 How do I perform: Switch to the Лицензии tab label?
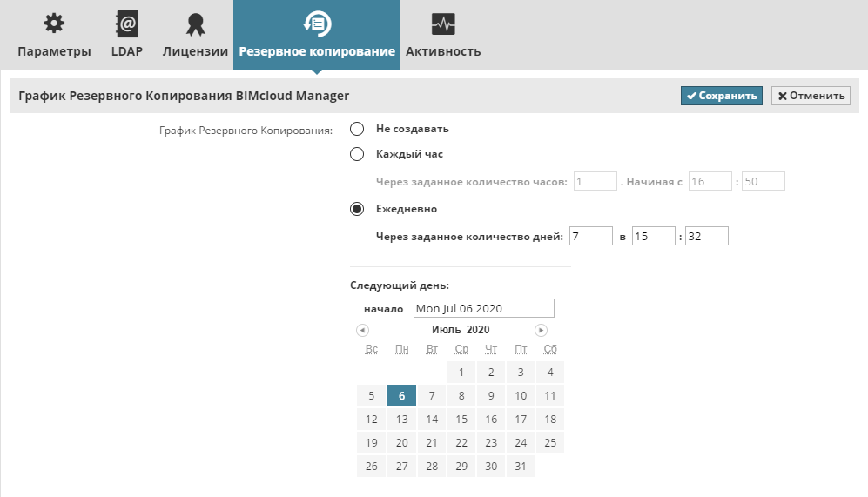pyautogui.click(x=195, y=51)
